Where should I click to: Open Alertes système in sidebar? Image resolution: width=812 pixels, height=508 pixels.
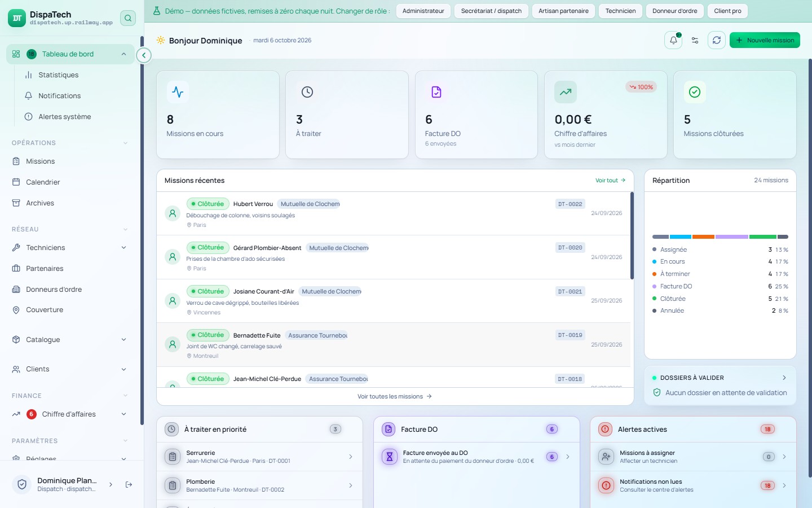point(64,117)
